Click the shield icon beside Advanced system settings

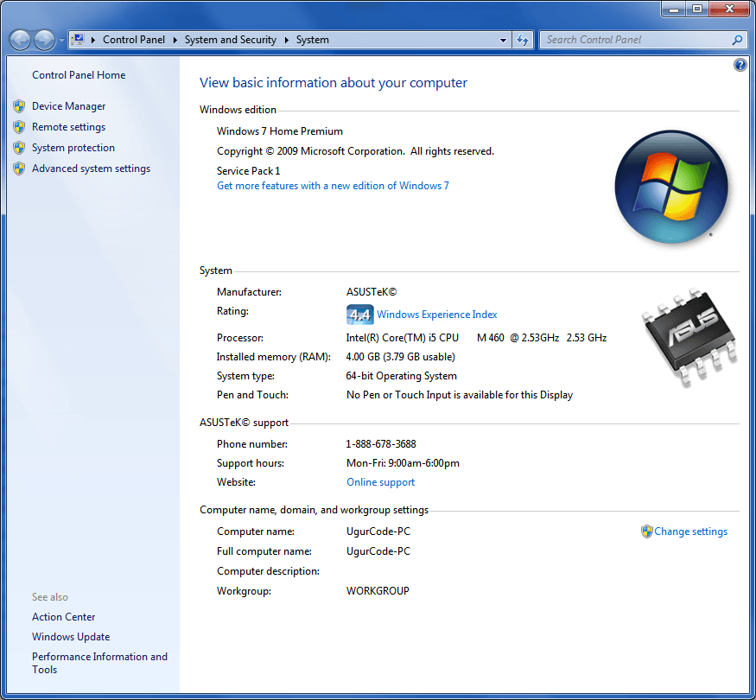19,169
